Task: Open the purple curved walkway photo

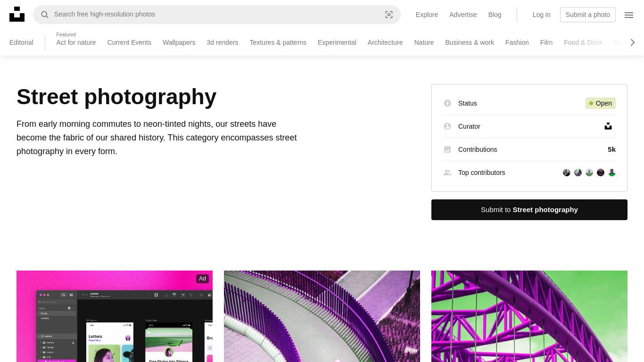Action: (x=322, y=316)
